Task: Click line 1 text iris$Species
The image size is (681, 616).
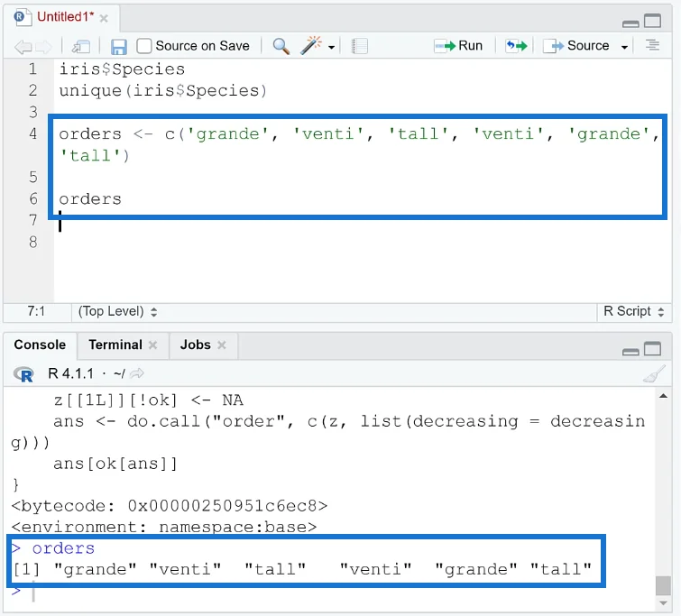Action: pos(122,69)
